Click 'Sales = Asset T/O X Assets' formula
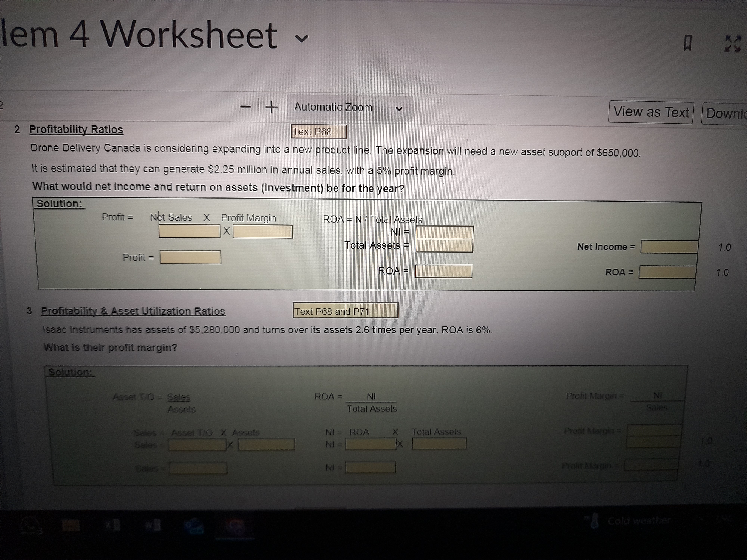Image resolution: width=747 pixels, height=560 pixels. (x=197, y=432)
